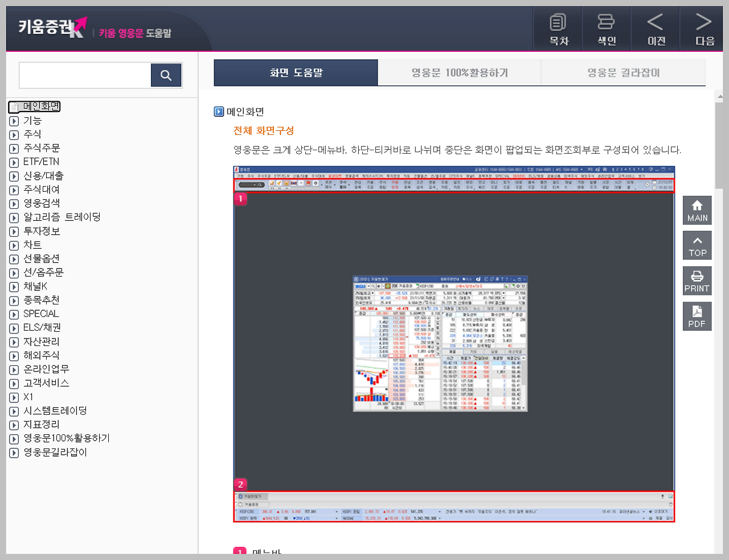The image size is (729, 560).
Task: Switch to 영웅문 길라잡이 tab
Action: 623,73
